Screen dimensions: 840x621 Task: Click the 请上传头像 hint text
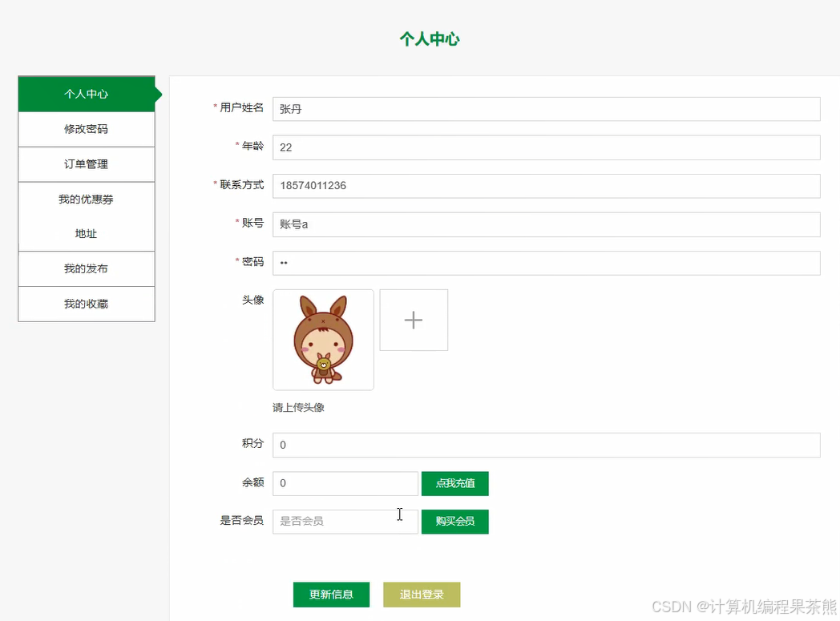click(298, 407)
